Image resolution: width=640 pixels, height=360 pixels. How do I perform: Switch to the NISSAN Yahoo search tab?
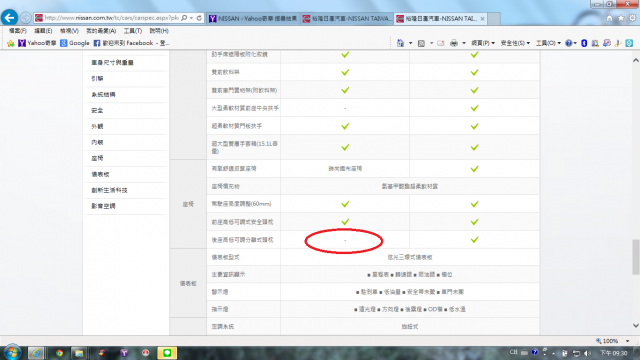[253, 18]
